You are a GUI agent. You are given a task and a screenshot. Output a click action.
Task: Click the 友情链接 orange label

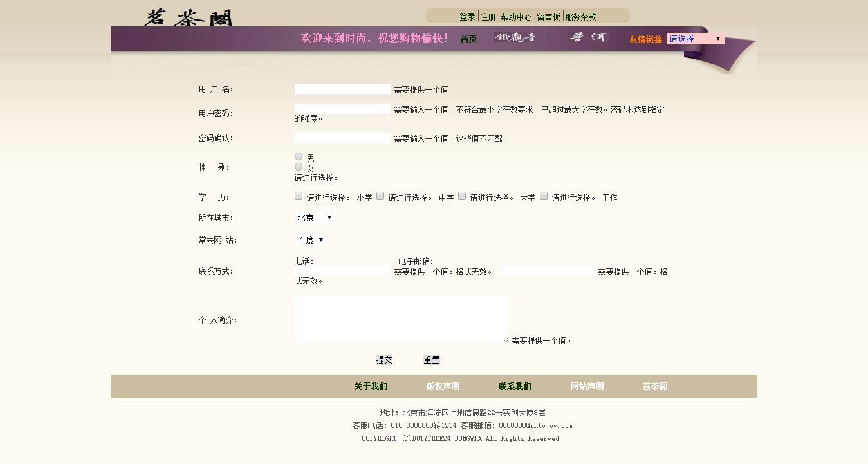645,39
